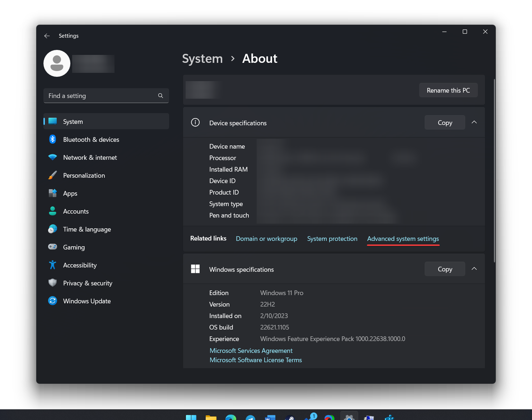532x420 pixels.
Task: Click the Device specifications info icon
Action: point(195,122)
